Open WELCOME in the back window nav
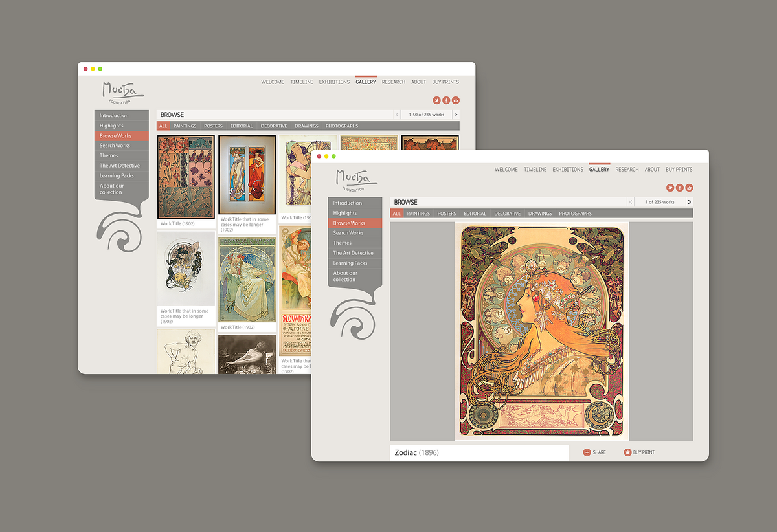Screen dimensions: 777x532 (x=273, y=82)
